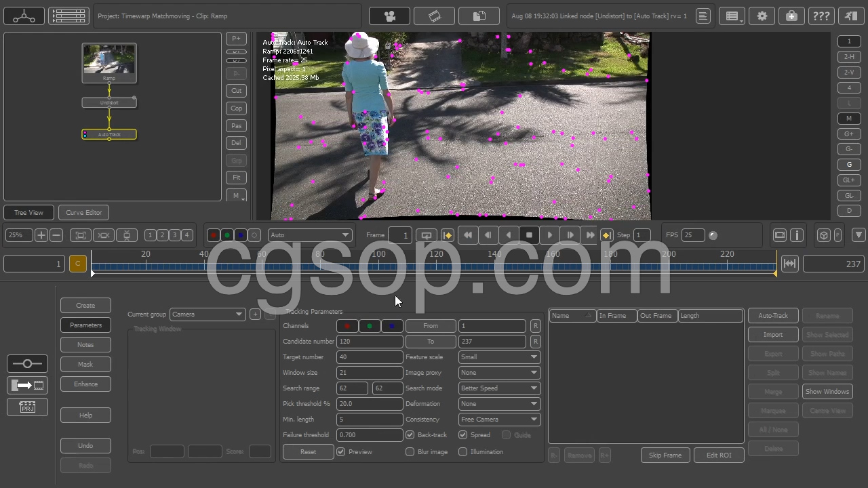Click the zoom out minus icon
The image size is (868, 488).
click(x=56, y=235)
